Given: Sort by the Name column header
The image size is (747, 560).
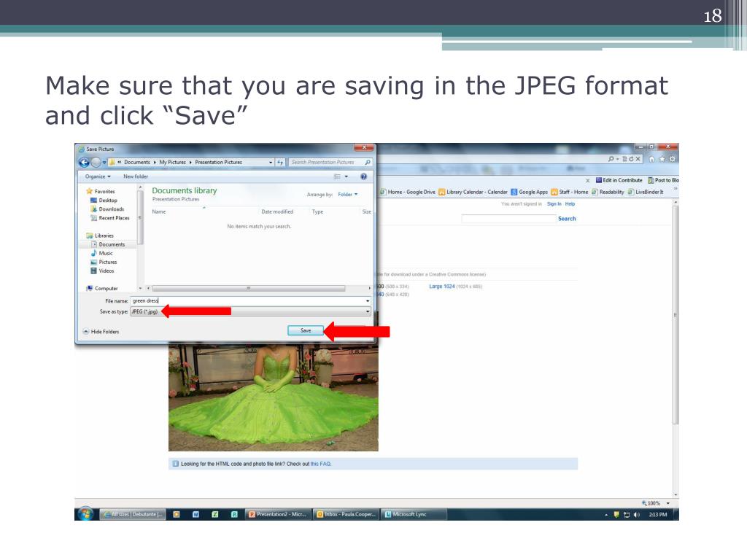Looking at the screenshot, I should 159,212.
